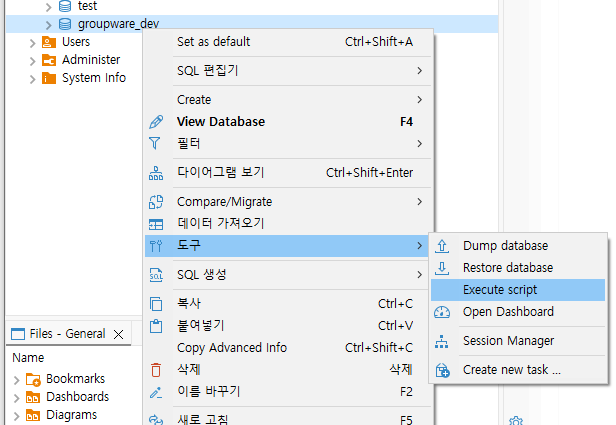Click the Create new task icon
616x425 pixels.
pyautogui.click(x=443, y=370)
